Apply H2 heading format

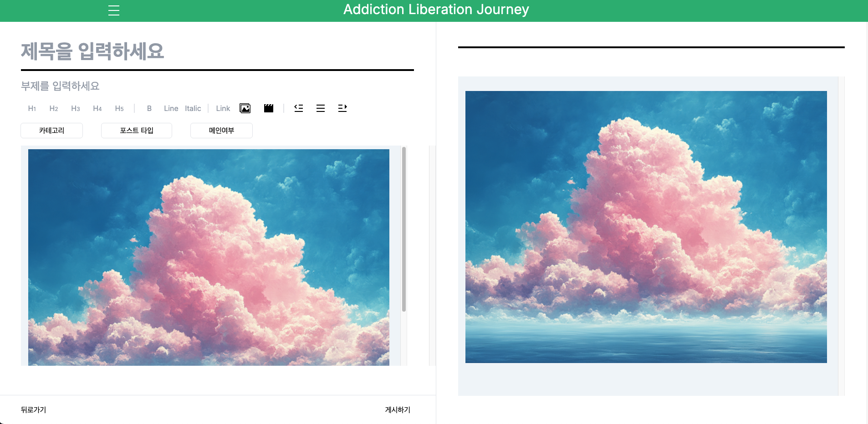[x=54, y=108]
